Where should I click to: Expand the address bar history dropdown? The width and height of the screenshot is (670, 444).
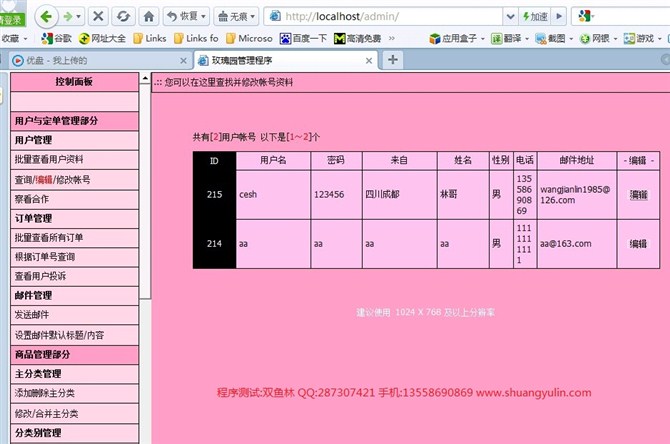click(x=510, y=17)
